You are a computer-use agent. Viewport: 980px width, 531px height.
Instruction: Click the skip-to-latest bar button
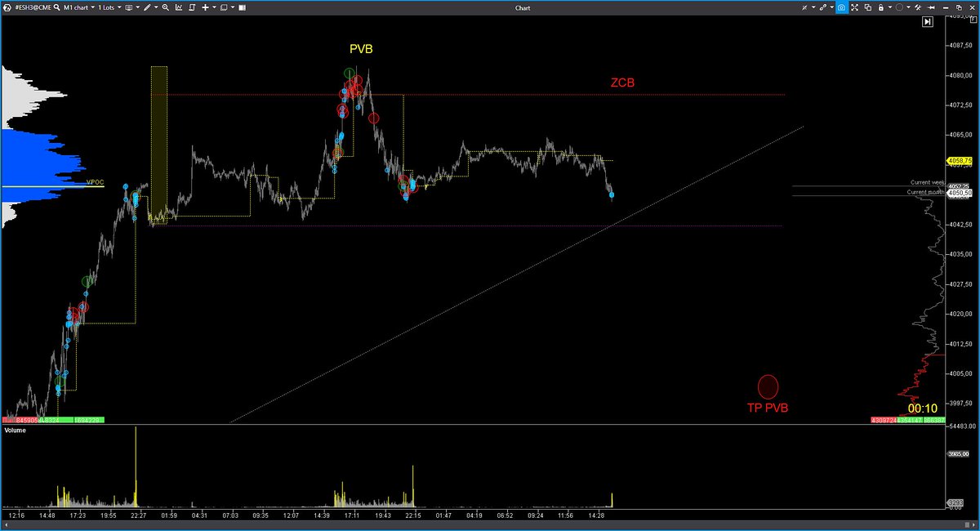[x=928, y=22]
